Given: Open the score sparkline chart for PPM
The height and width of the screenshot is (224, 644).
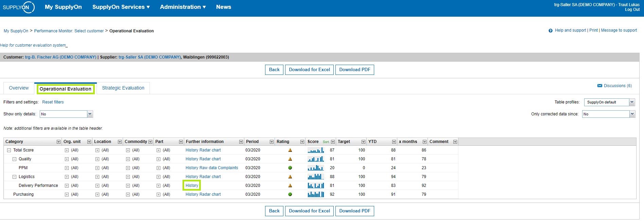Looking at the screenshot, I should point(316,168).
